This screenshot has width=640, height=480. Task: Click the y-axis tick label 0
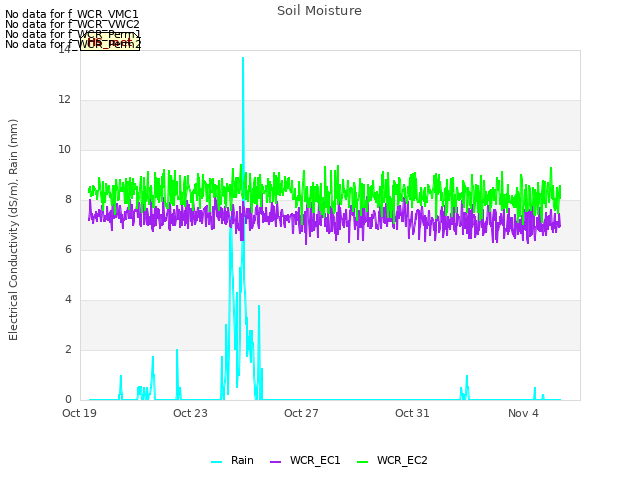[68, 400]
